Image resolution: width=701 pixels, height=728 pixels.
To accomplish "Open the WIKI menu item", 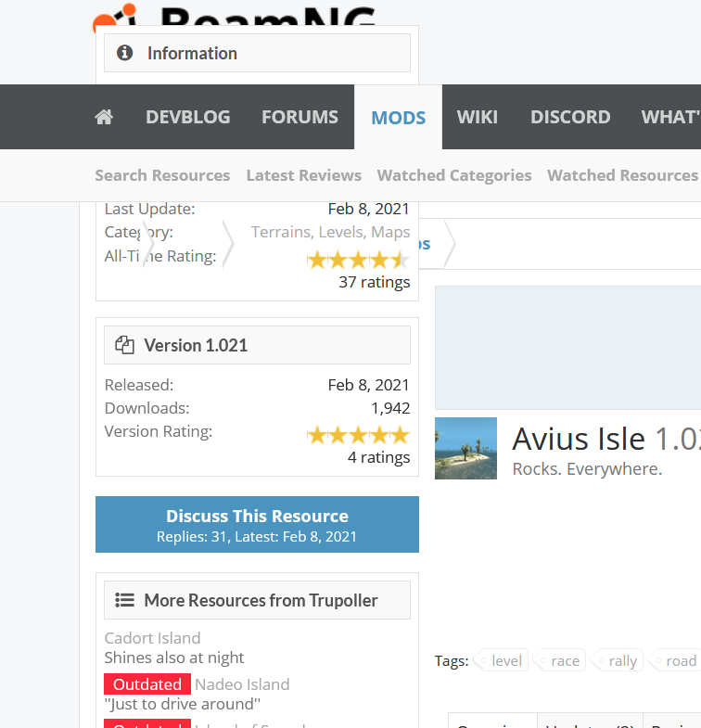I will coord(478,117).
